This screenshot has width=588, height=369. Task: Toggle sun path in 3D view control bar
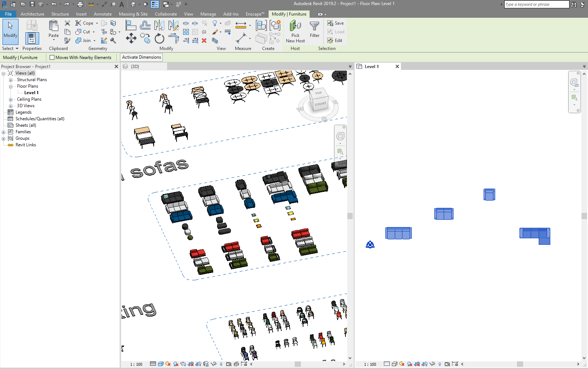(x=168, y=364)
